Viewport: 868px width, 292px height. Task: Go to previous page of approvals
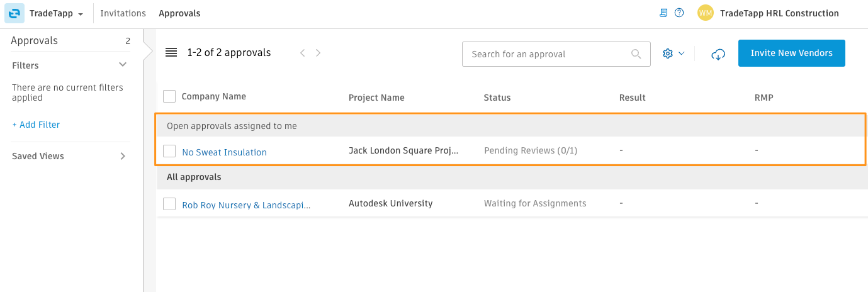pyautogui.click(x=302, y=53)
